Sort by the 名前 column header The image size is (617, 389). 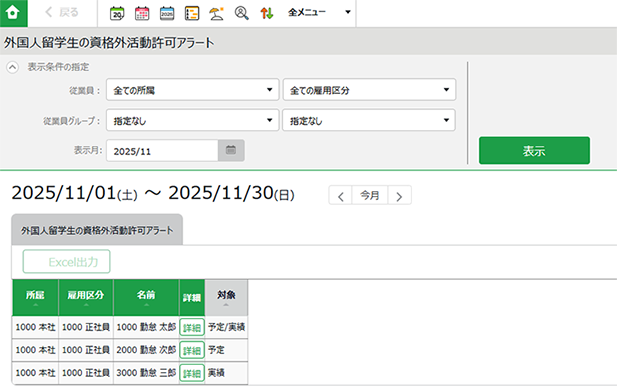click(146, 297)
